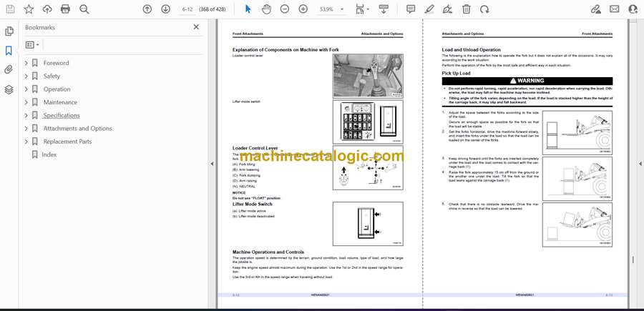
Task: Click the Save file icon
Action: [x=10, y=9]
